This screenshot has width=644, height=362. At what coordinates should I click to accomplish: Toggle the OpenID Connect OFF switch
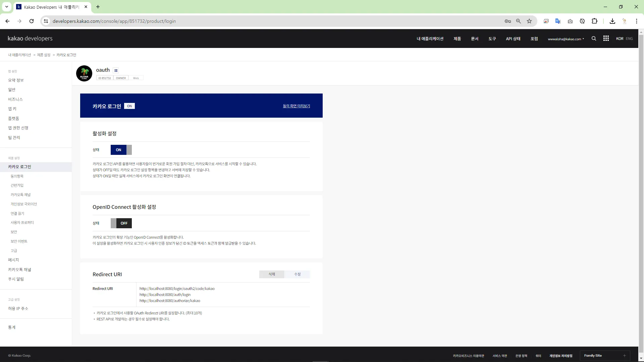(x=121, y=223)
